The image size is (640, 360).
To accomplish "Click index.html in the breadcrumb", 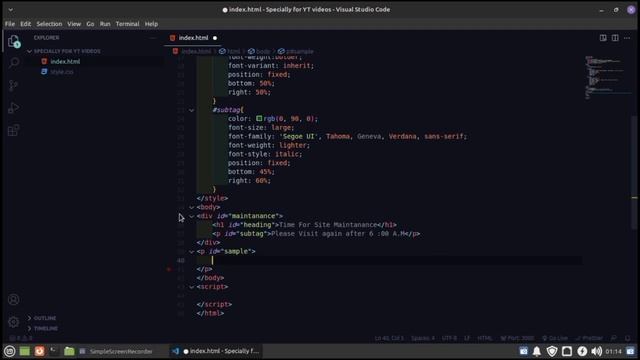I will click(196, 51).
